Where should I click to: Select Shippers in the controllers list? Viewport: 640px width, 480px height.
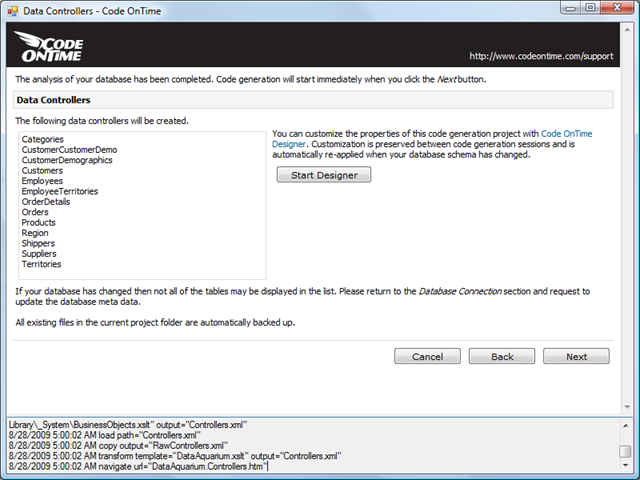pos(38,243)
